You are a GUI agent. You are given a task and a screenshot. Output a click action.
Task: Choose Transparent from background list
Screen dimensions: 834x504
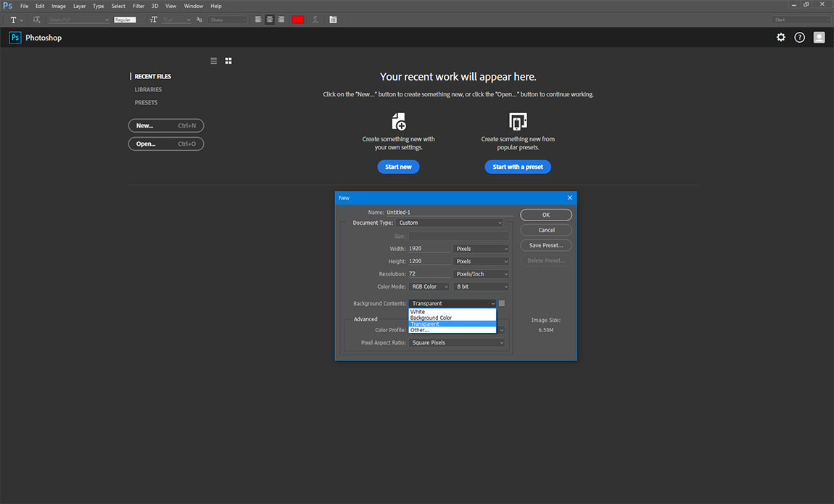point(452,323)
